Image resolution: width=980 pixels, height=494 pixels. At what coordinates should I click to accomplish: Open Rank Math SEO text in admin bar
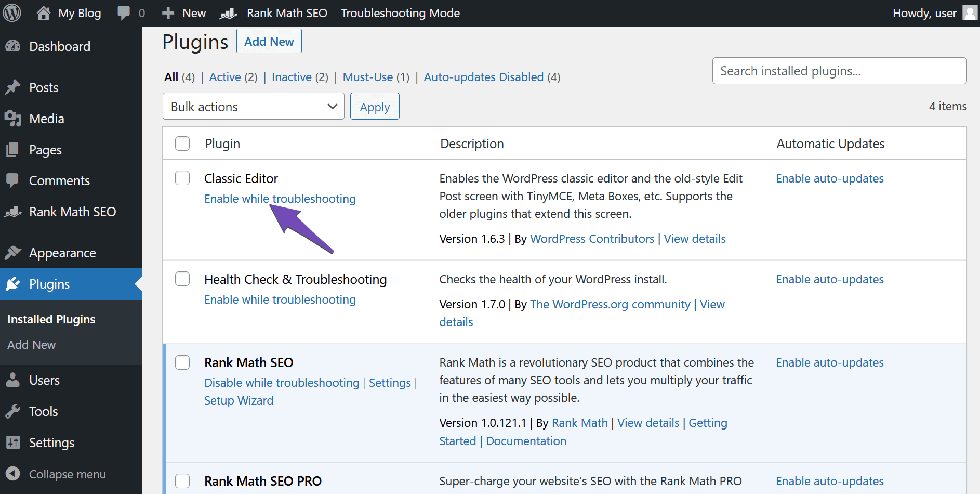(287, 13)
